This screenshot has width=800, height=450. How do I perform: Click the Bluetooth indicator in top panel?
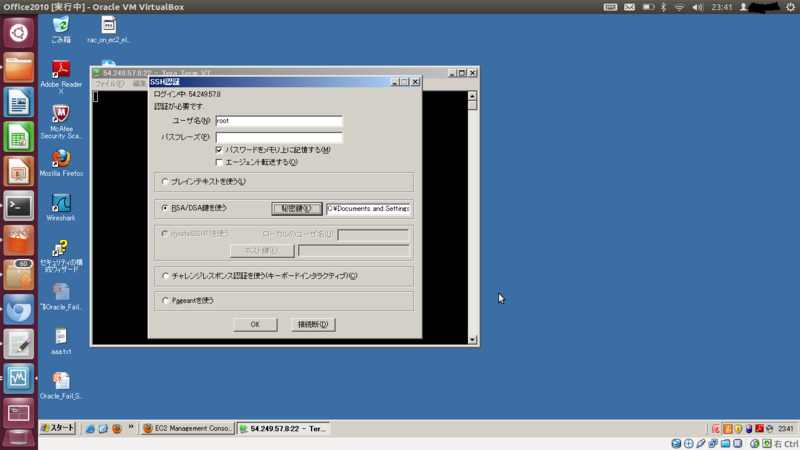pyautogui.click(x=664, y=7)
